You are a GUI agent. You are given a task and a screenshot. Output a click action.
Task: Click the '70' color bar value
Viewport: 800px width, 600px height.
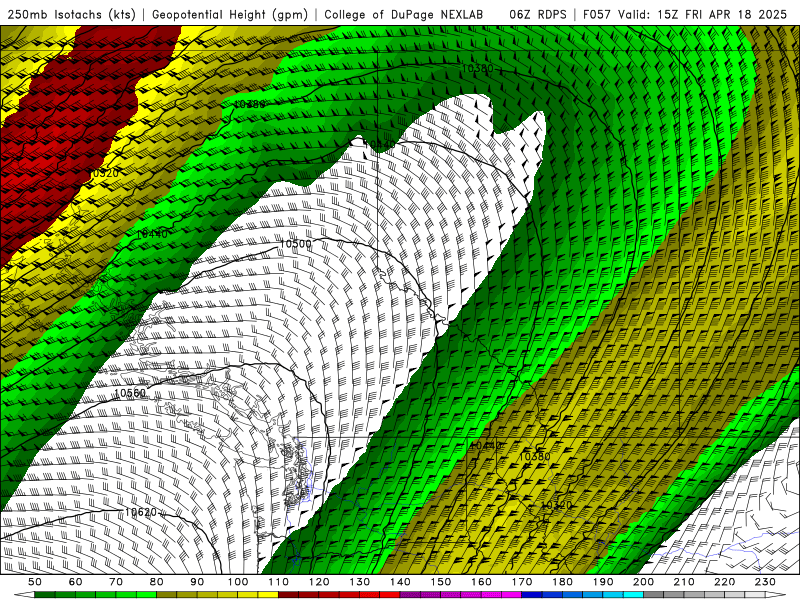pyautogui.click(x=116, y=582)
